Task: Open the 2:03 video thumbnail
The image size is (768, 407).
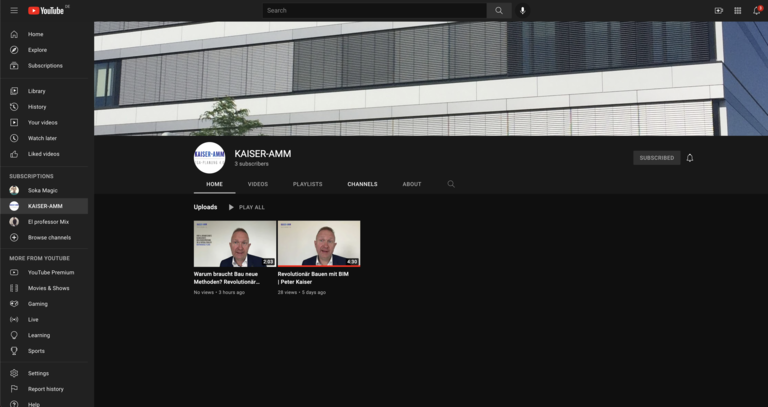Action: click(235, 243)
